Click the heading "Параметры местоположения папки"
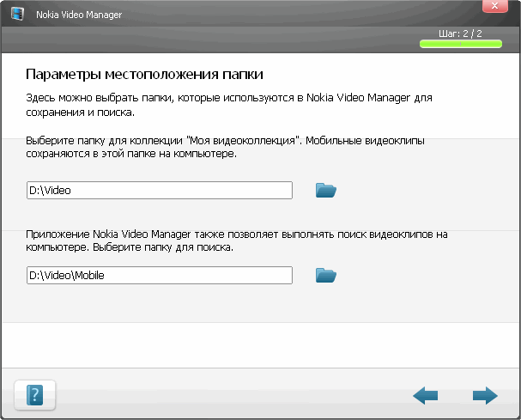Screen dimensions: 521x420 click(x=144, y=73)
